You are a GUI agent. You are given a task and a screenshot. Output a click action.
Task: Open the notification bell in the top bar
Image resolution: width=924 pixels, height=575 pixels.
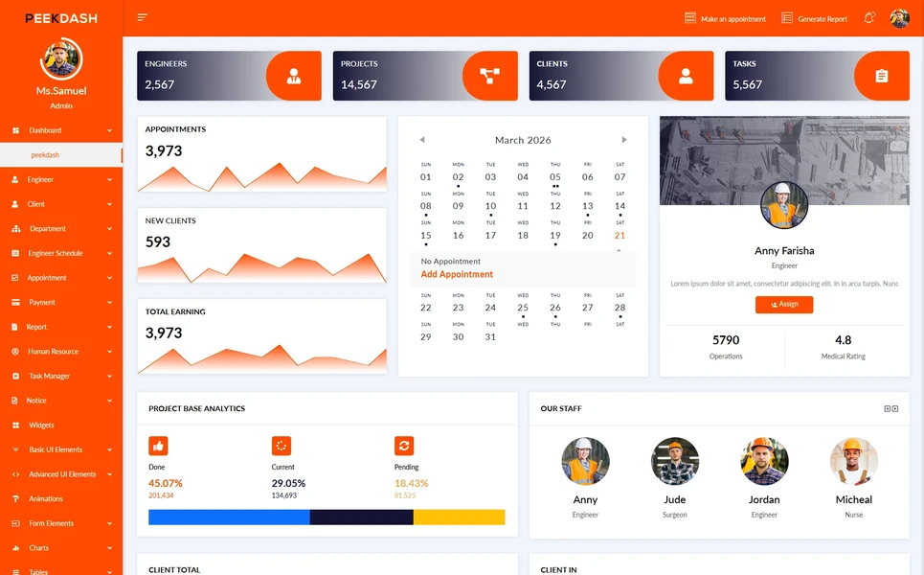point(868,17)
